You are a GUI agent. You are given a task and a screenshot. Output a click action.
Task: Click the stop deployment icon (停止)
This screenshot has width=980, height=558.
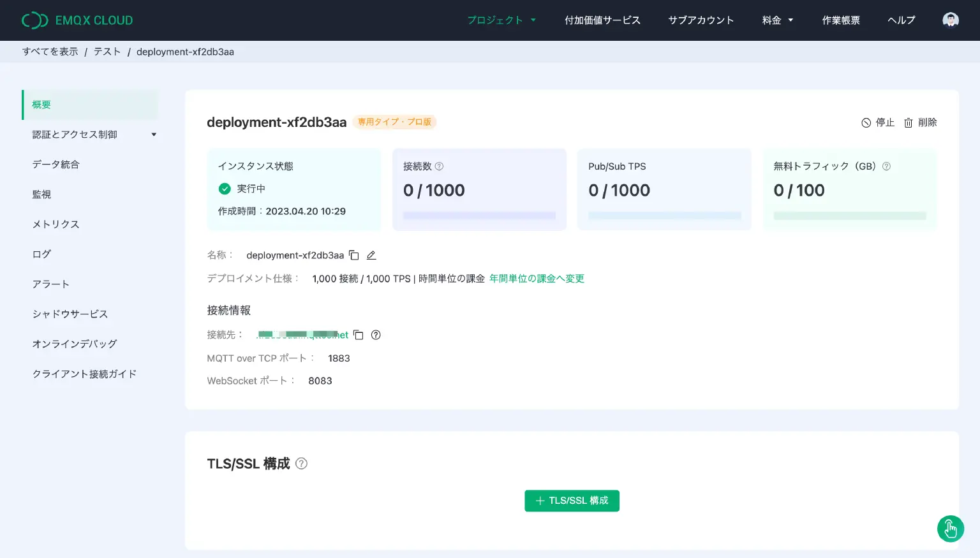(x=866, y=122)
